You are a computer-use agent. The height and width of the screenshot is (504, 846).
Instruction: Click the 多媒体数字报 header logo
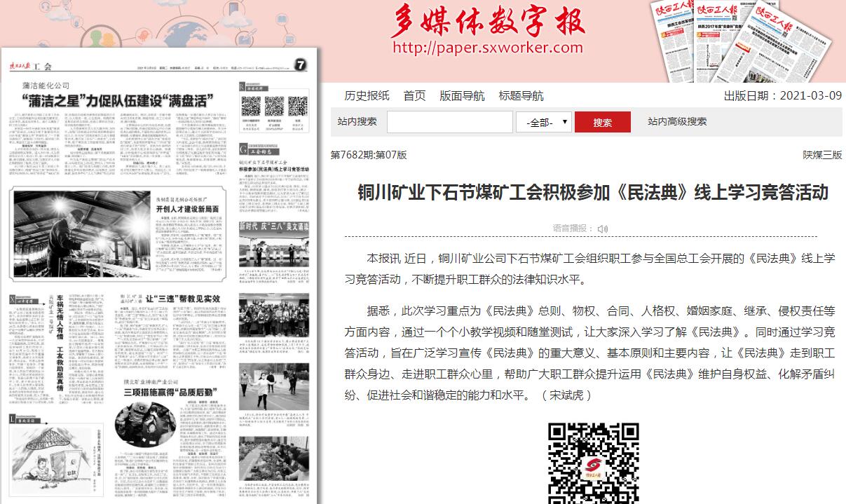pyautogui.click(x=488, y=22)
